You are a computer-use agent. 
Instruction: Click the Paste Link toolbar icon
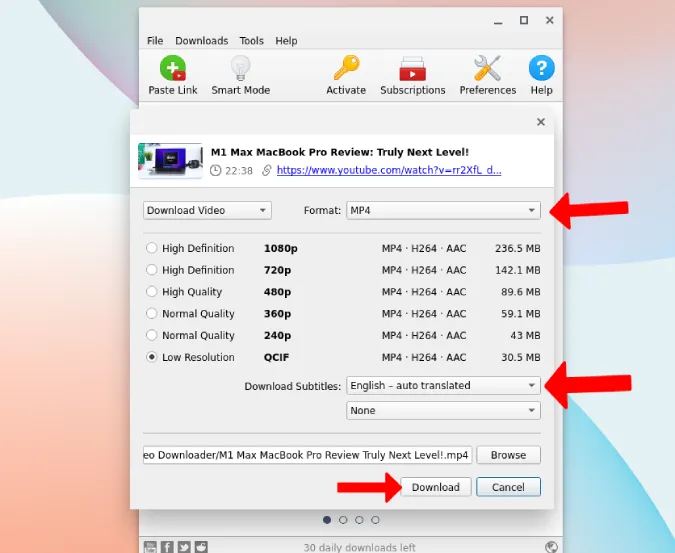click(x=173, y=68)
